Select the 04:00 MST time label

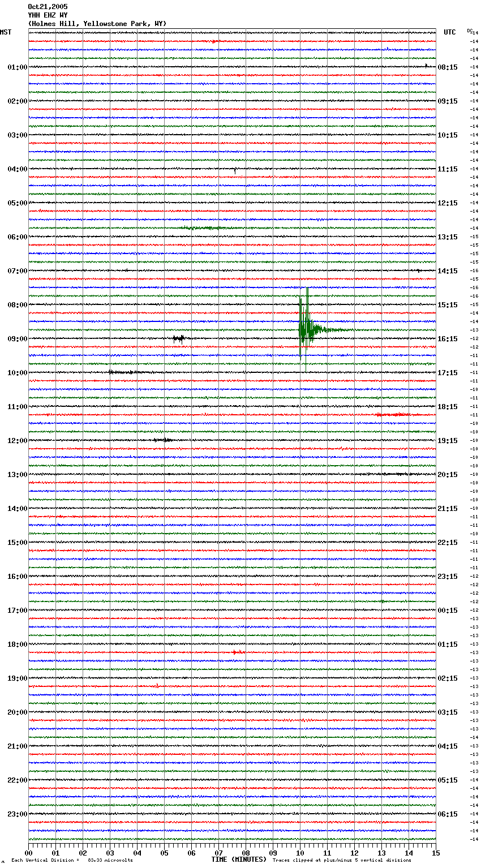[x=17, y=169]
